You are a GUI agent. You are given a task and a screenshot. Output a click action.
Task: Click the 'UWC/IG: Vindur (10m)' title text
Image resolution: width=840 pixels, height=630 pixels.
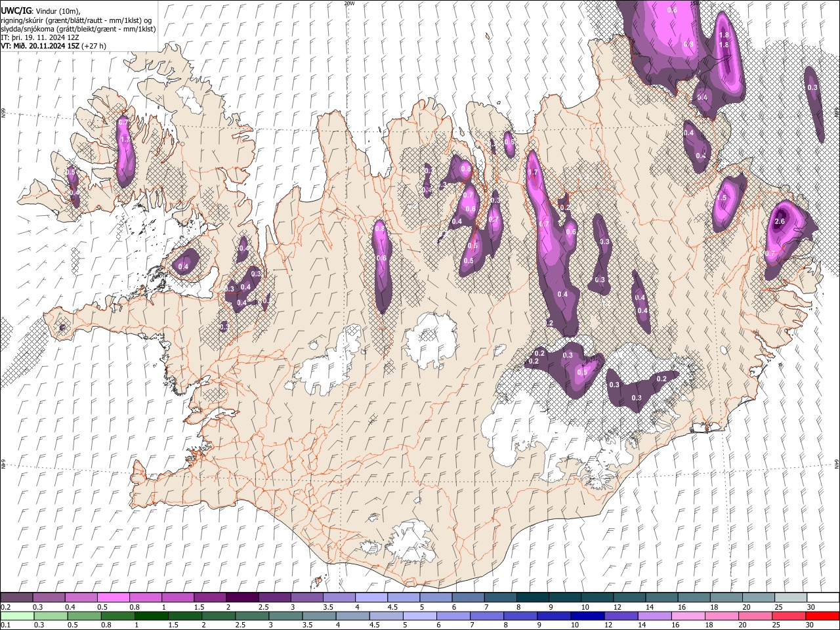coord(39,11)
